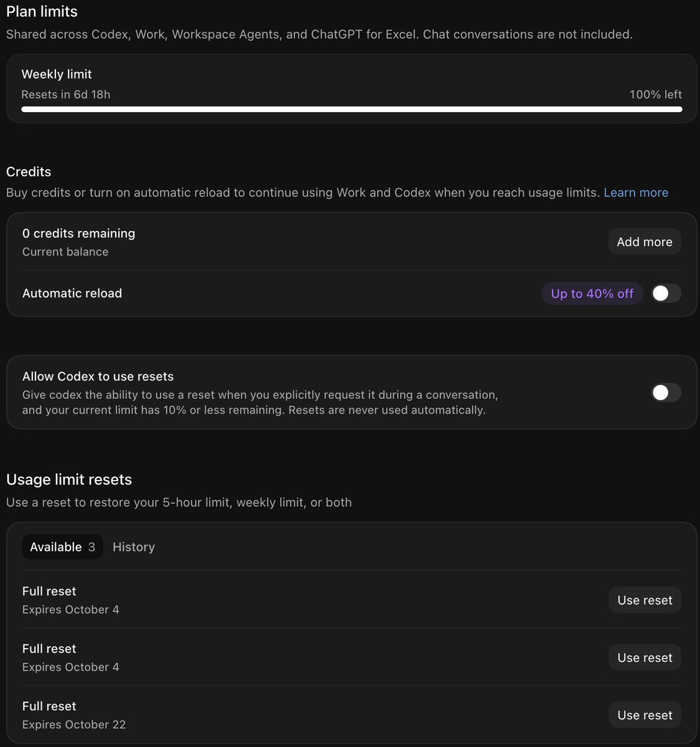Viewport: 700px width, 747px height.
Task: Turn on Allow Codex to use resets
Action: pyautogui.click(x=666, y=392)
